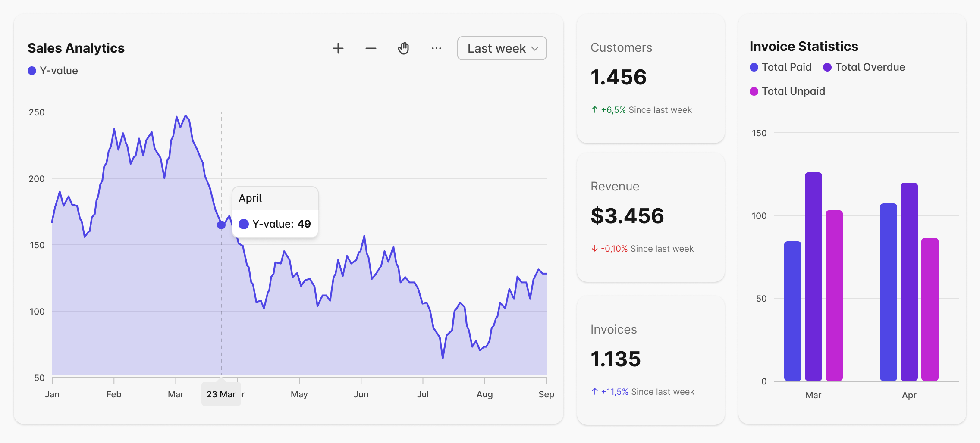Image resolution: width=980 pixels, height=443 pixels.
Task: Expand the Last week chevron
Action: point(535,48)
